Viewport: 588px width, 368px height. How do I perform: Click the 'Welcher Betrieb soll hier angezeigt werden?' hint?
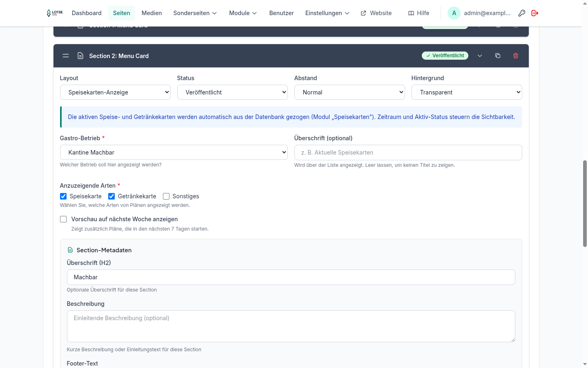[111, 165]
